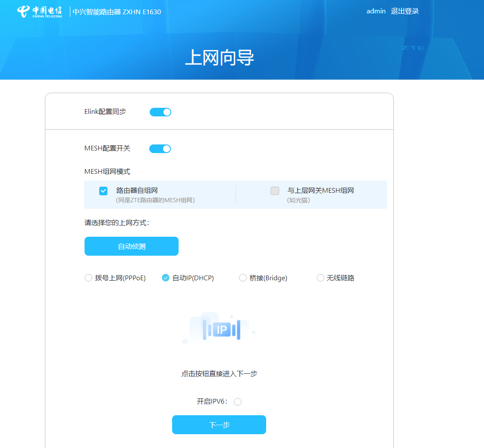Start 自动侦测 auto detection

[x=132, y=246]
